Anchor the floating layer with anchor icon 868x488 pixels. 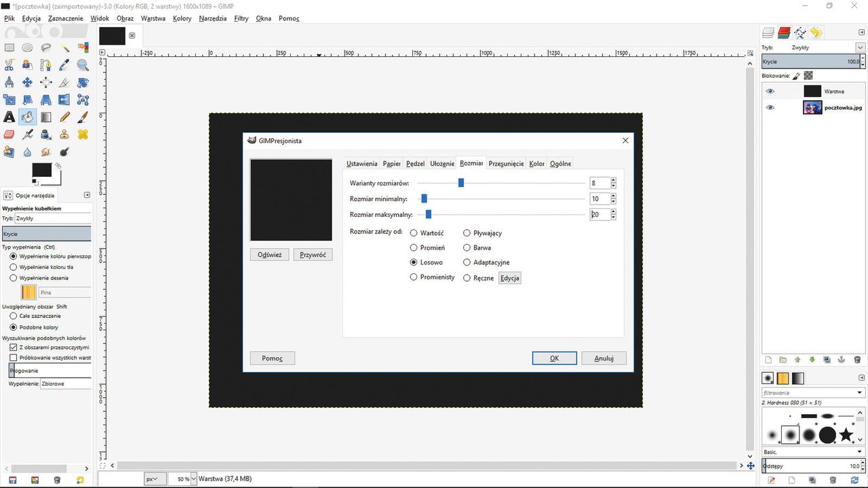coord(842,360)
